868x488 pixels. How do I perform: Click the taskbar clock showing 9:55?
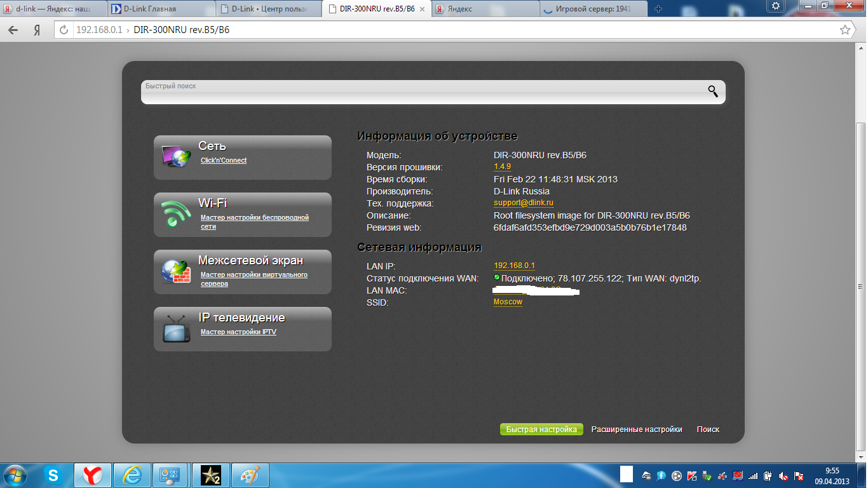[832, 475]
